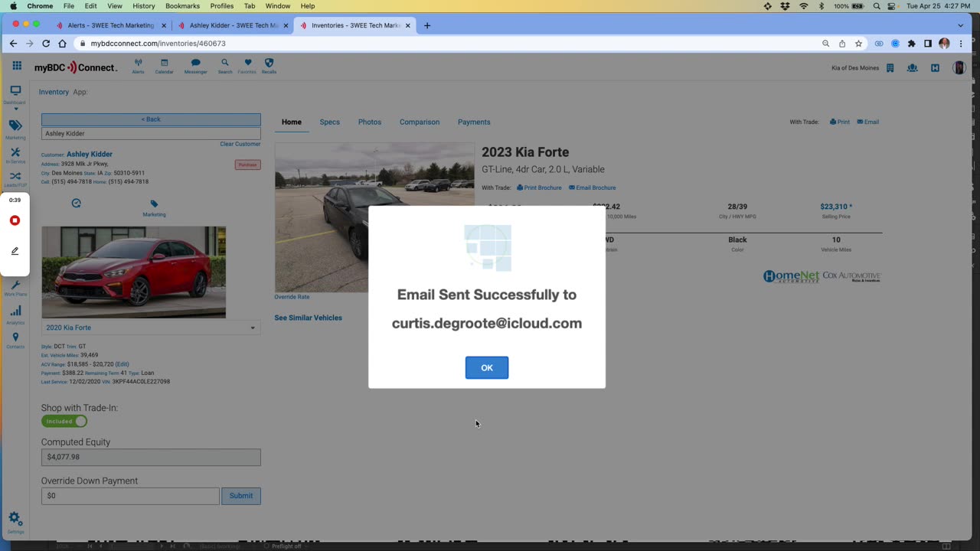Open Contacts pin icon in sidebar

15,341
